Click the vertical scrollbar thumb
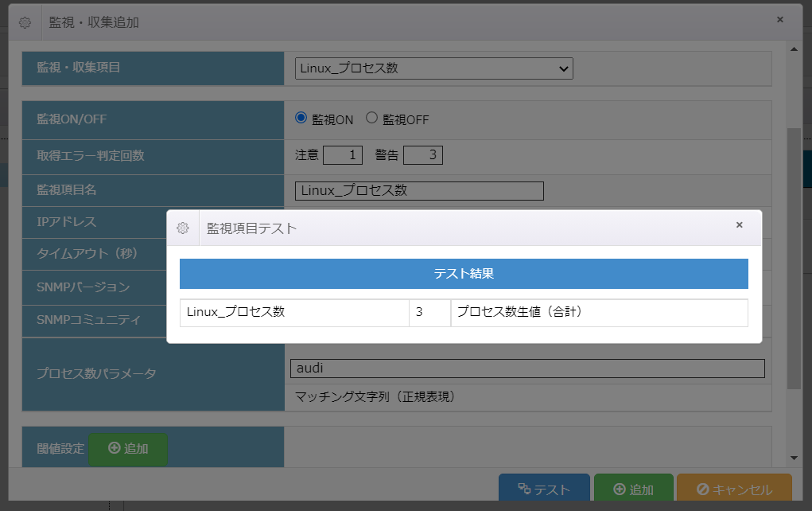The height and width of the screenshot is (511, 812). coord(793,255)
